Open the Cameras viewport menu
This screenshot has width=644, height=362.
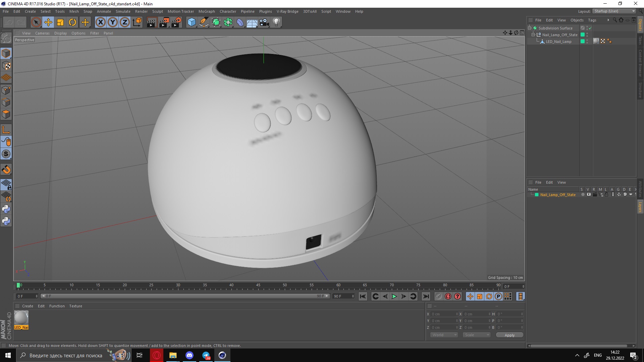pyautogui.click(x=42, y=33)
